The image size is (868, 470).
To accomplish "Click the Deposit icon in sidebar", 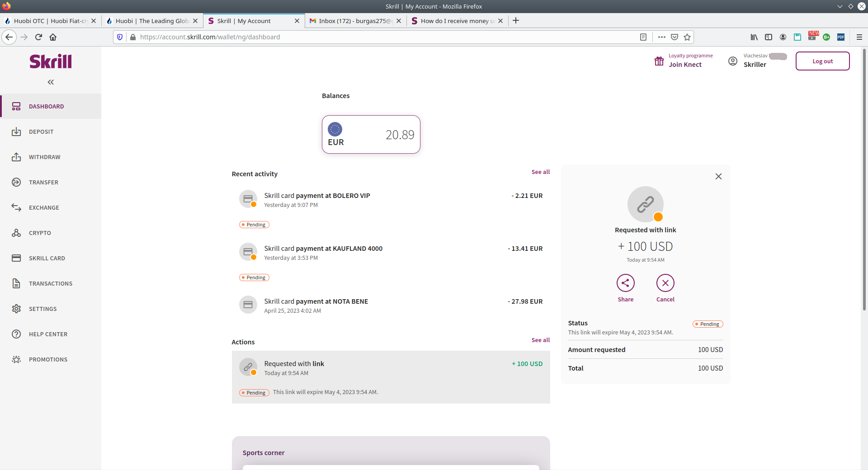I will [16, 132].
